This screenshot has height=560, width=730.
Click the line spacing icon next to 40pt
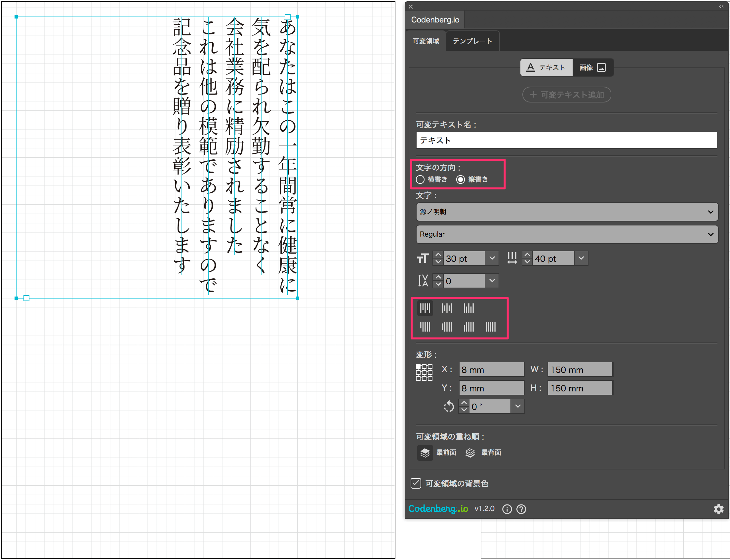coord(512,258)
